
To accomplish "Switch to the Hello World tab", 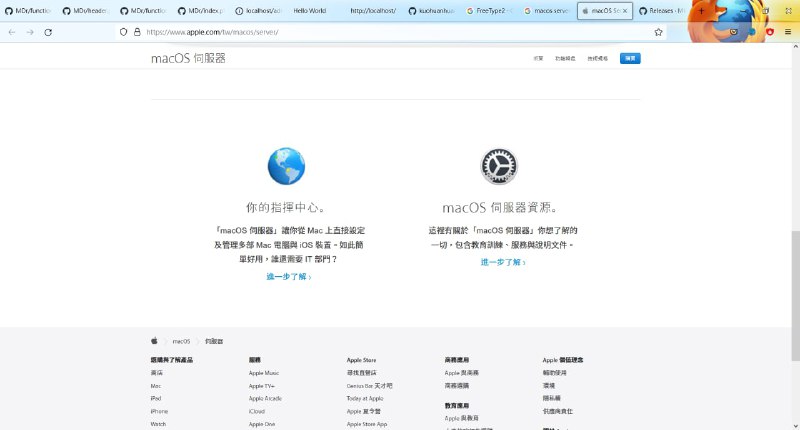I will (310, 11).
